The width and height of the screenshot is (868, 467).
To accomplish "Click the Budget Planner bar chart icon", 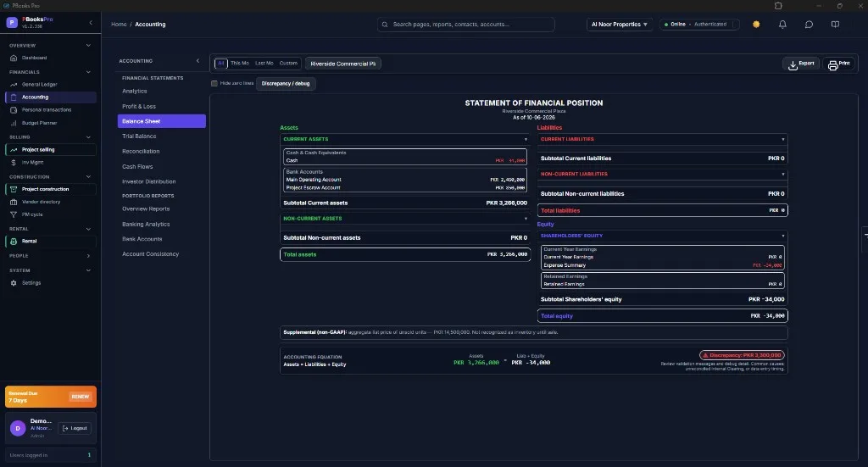I will (x=14, y=123).
